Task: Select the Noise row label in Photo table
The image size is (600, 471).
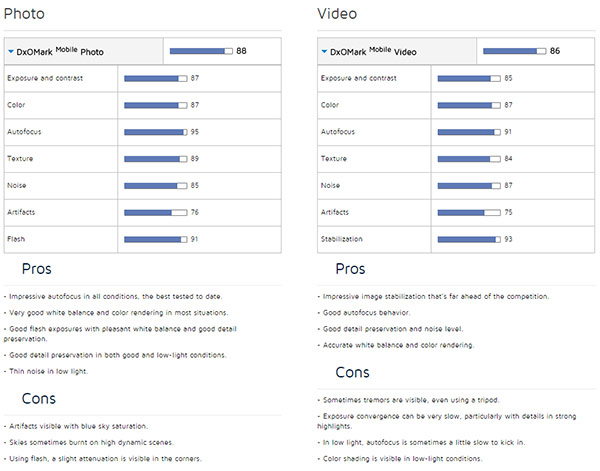Action: click(x=16, y=185)
